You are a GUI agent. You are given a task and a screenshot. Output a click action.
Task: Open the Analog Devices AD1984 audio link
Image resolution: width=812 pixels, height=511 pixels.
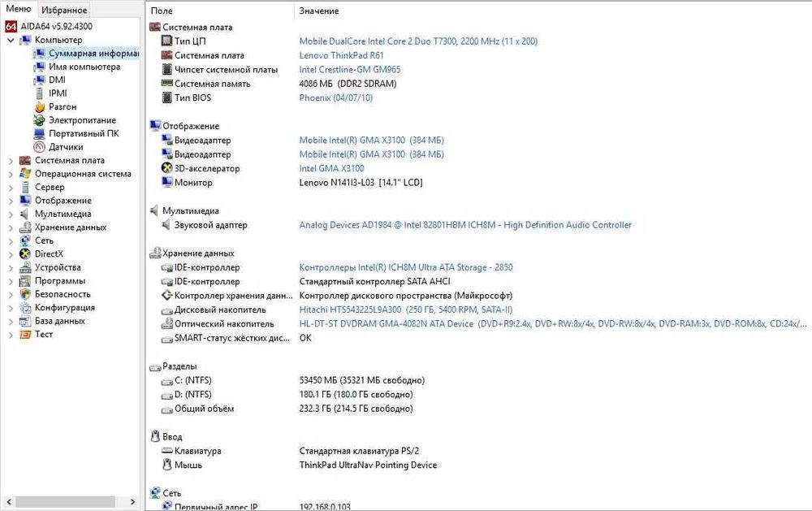tap(465, 225)
